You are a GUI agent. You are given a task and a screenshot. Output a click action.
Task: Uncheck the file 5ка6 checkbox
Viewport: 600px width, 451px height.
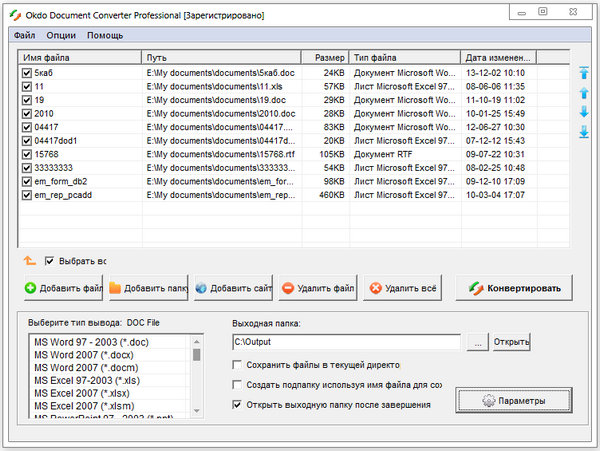27,73
